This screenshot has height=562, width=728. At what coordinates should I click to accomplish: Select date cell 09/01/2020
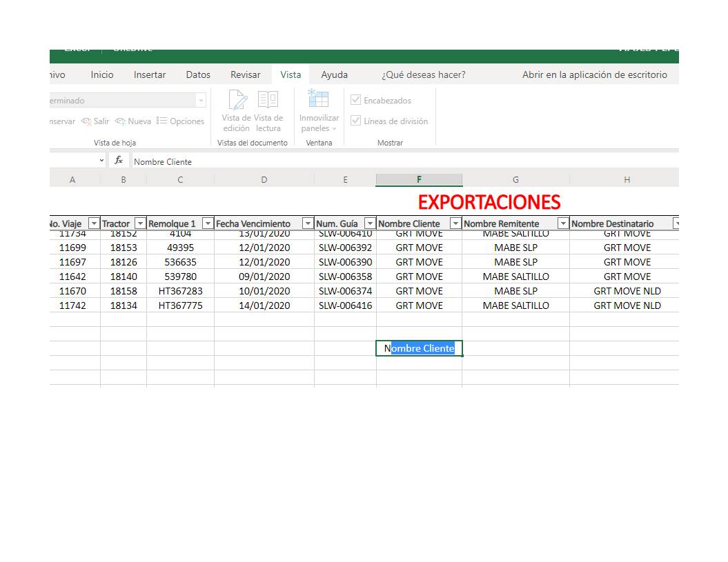pos(264,277)
